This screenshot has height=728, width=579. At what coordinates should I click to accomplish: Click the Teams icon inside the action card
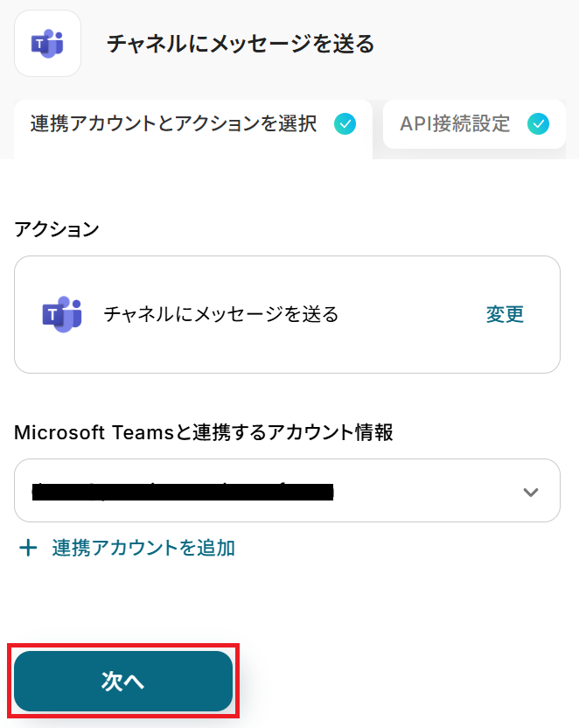coord(61,314)
